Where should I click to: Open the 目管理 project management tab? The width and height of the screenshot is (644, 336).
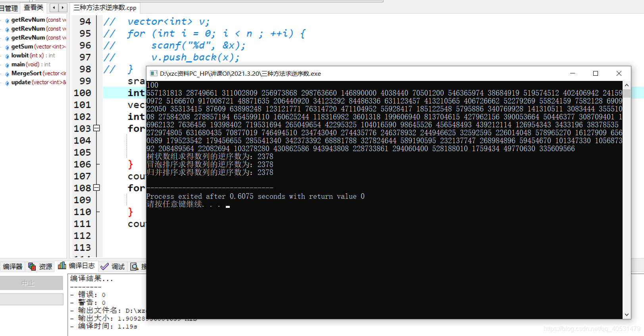(9, 8)
